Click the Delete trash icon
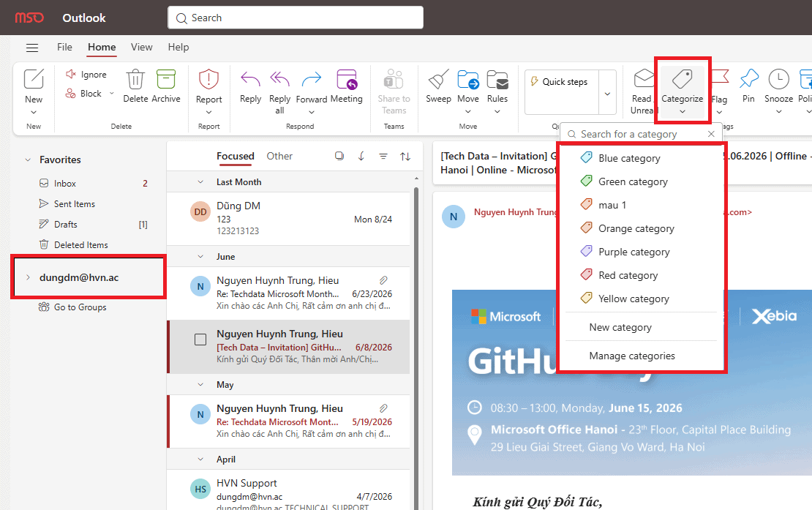Screen dimensions: 812x510 pyautogui.click(x=135, y=79)
